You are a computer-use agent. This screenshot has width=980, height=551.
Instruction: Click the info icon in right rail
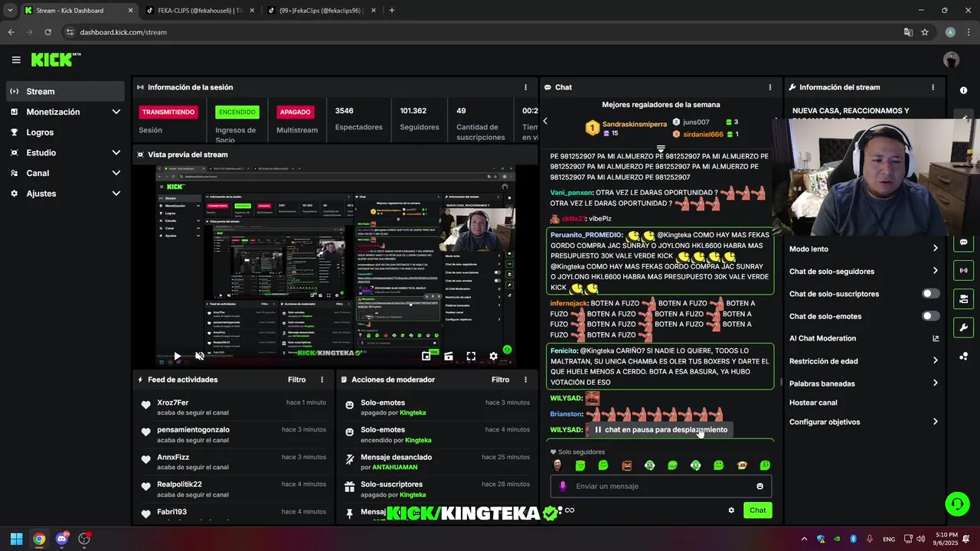963,90
